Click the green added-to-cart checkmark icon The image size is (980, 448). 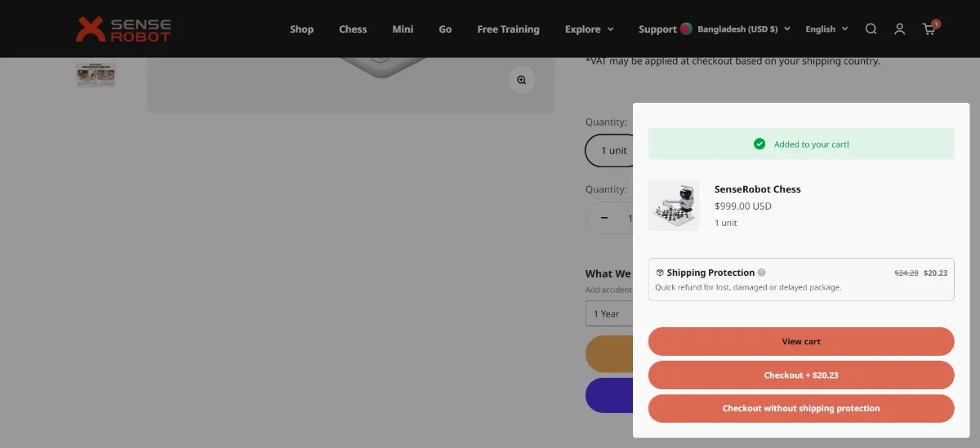759,144
